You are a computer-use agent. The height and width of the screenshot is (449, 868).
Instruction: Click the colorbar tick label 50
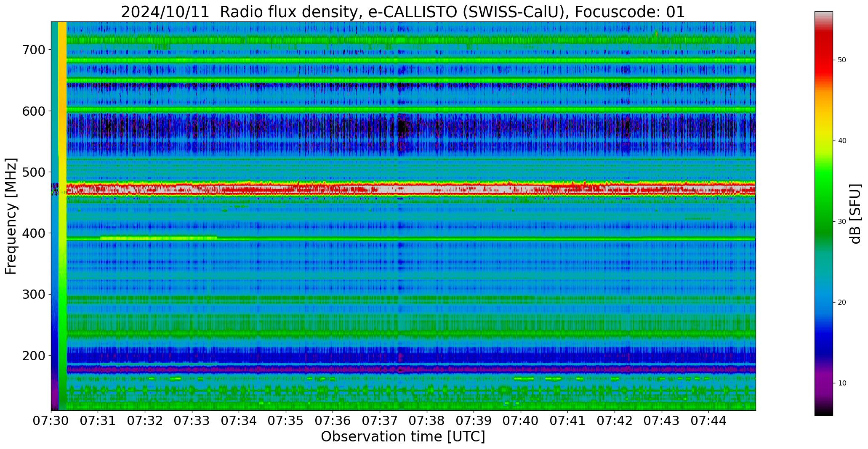(x=842, y=60)
